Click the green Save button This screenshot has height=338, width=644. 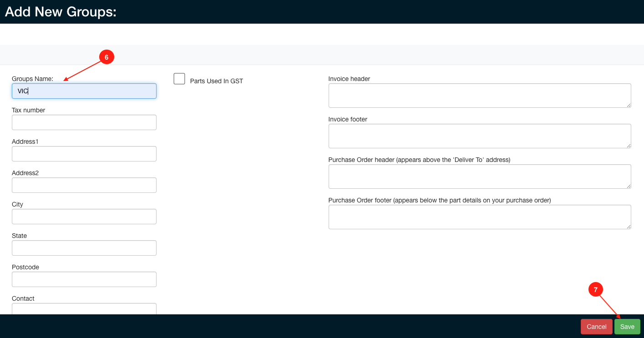point(627,326)
